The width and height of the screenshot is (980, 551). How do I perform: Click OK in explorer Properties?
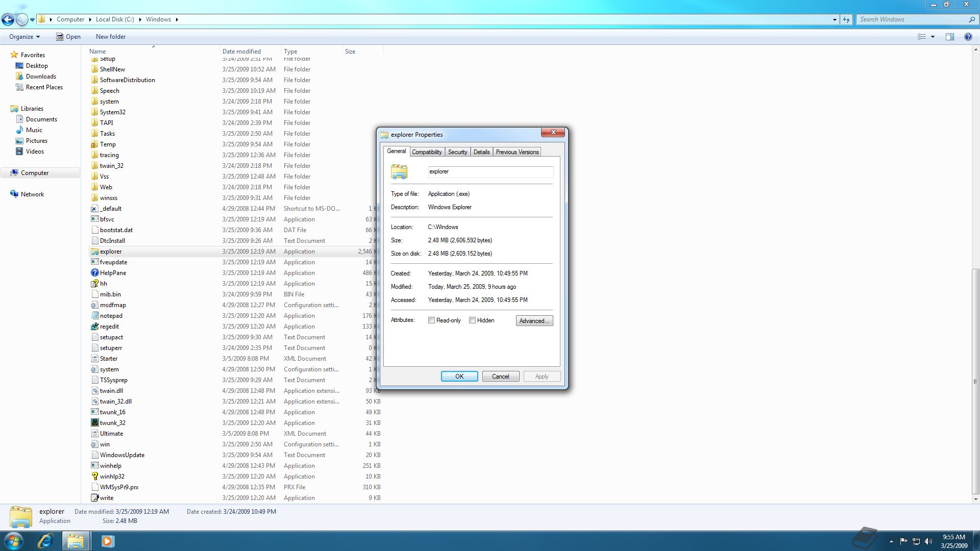click(x=459, y=377)
